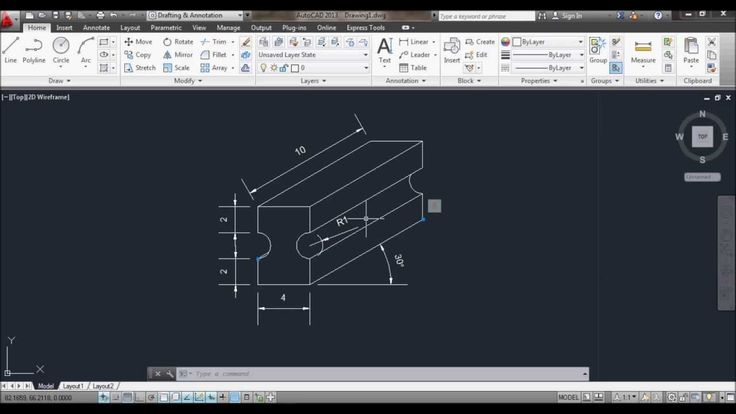Open the Parametric ribbon tab
The width and height of the screenshot is (736, 414).
coord(166,28)
